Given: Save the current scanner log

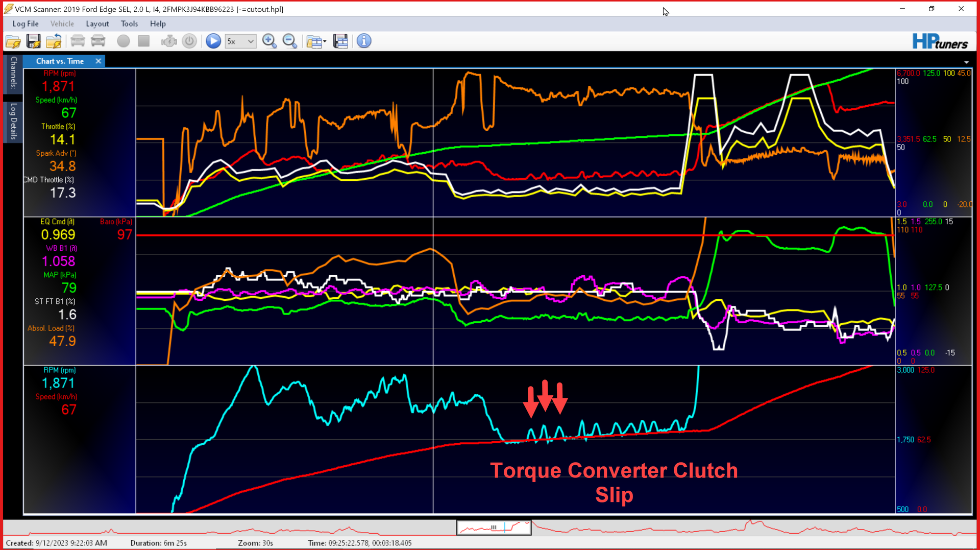Looking at the screenshot, I should [x=34, y=41].
